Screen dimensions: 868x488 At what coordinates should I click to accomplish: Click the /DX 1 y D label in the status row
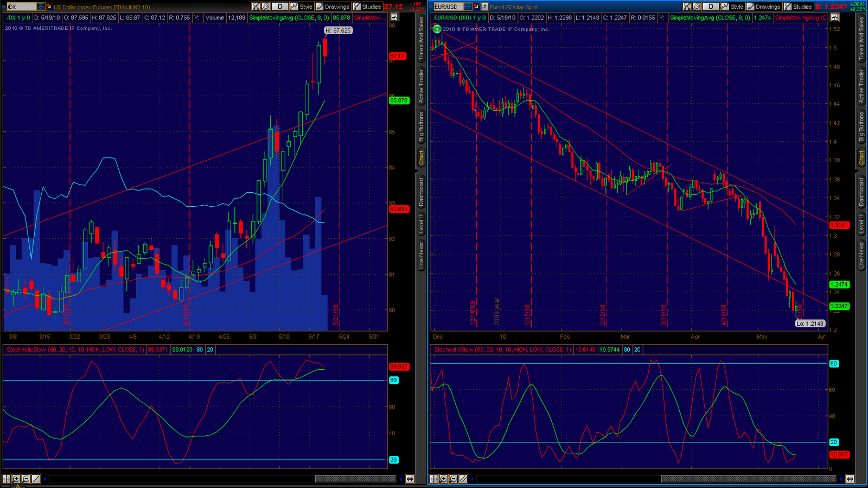[x=18, y=17]
